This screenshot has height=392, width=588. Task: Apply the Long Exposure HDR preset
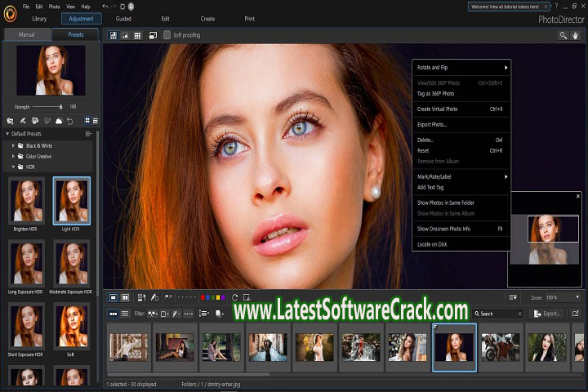26,264
